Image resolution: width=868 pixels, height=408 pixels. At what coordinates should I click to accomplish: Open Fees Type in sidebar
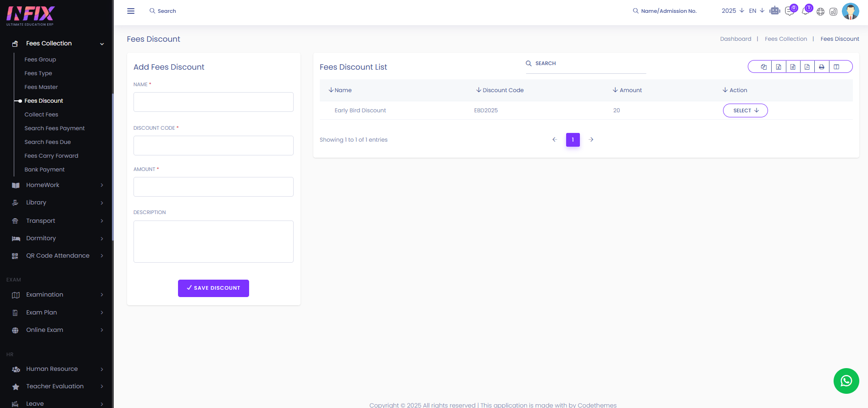point(38,73)
